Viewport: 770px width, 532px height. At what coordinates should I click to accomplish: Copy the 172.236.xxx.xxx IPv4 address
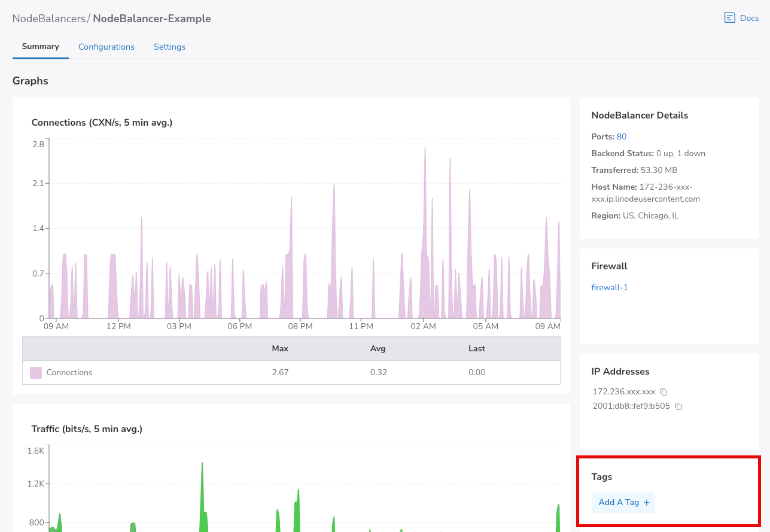pyautogui.click(x=664, y=392)
